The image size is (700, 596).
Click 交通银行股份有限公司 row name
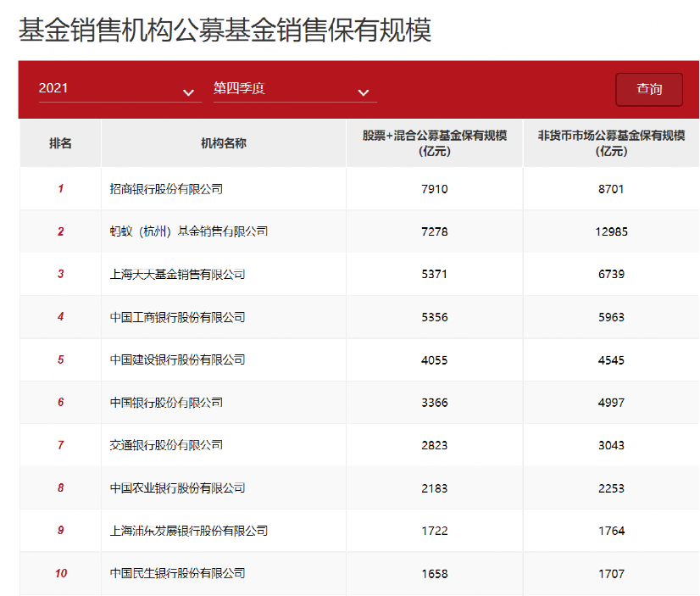(x=166, y=445)
